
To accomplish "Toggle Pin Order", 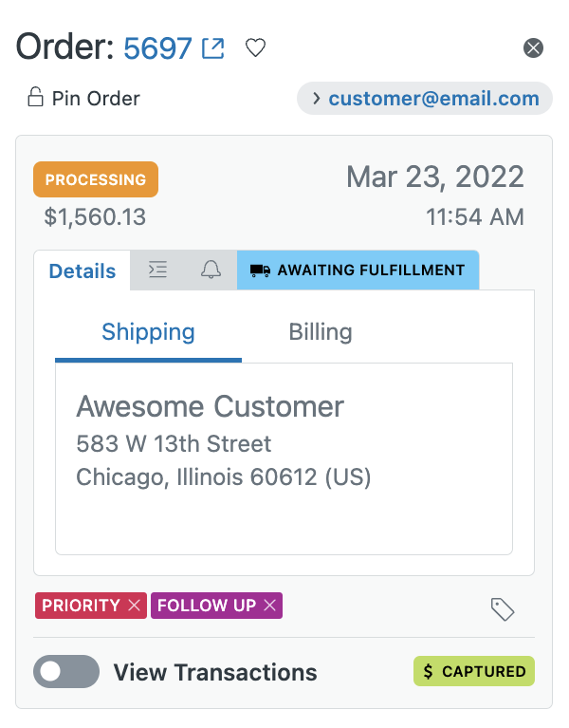I will (83, 98).
